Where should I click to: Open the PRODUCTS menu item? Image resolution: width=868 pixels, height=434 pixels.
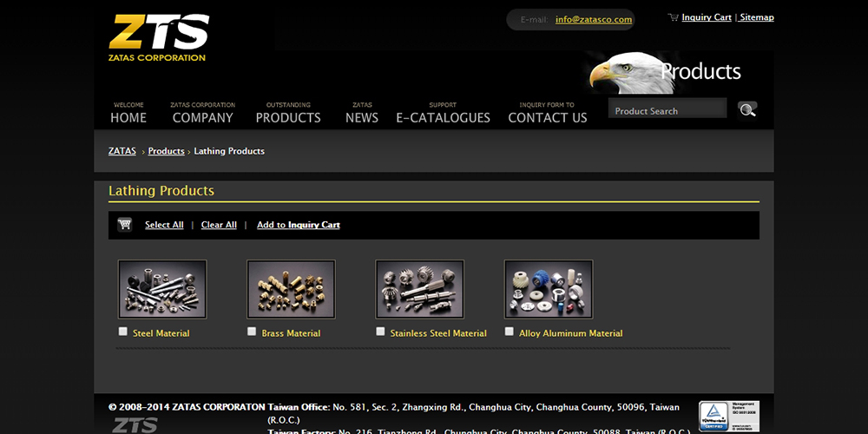(288, 113)
